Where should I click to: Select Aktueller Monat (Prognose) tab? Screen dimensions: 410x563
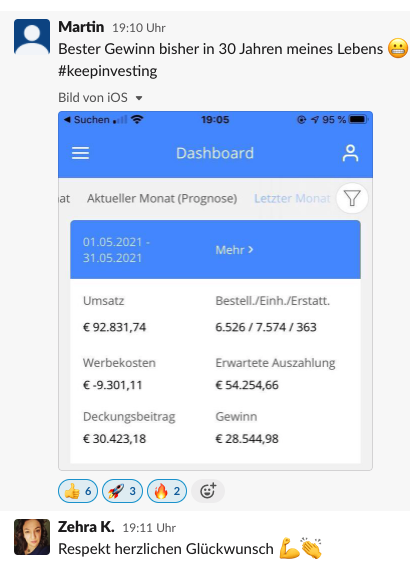point(162,198)
